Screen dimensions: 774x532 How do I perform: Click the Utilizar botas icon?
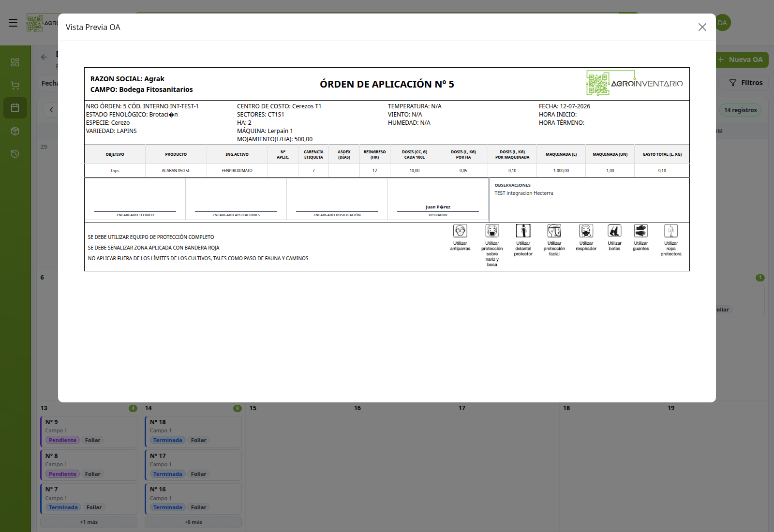614,231
